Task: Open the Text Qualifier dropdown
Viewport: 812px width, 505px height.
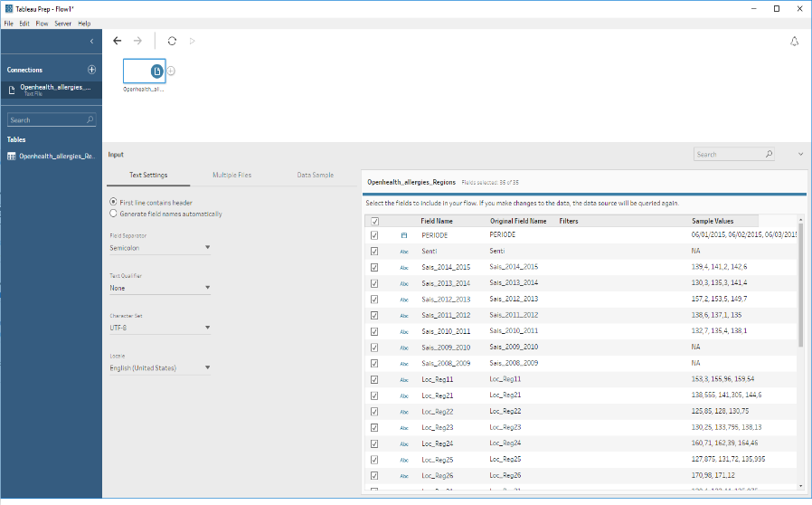Action: coord(159,288)
